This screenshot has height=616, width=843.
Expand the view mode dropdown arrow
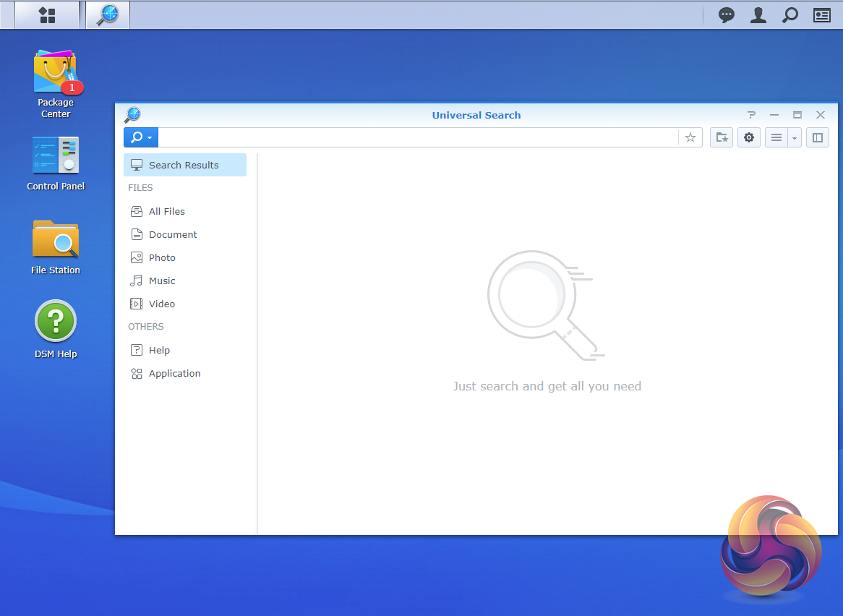point(795,137)
